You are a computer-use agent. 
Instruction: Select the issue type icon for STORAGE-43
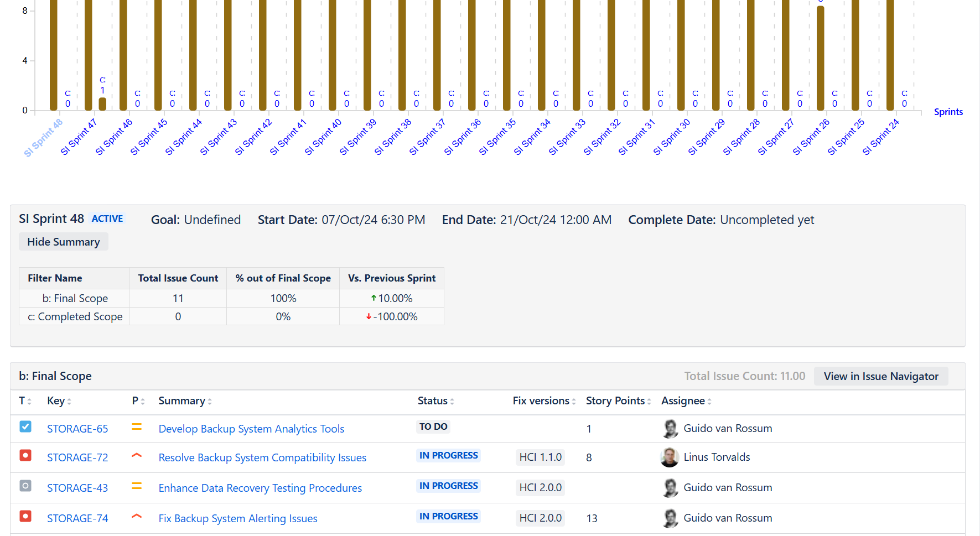click(x=25, y=486)
